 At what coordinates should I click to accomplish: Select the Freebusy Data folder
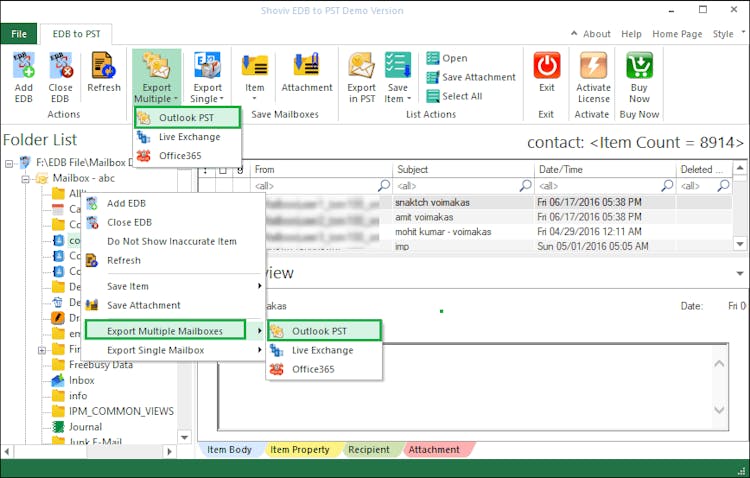pyautogui.click(x=100, y=365)
